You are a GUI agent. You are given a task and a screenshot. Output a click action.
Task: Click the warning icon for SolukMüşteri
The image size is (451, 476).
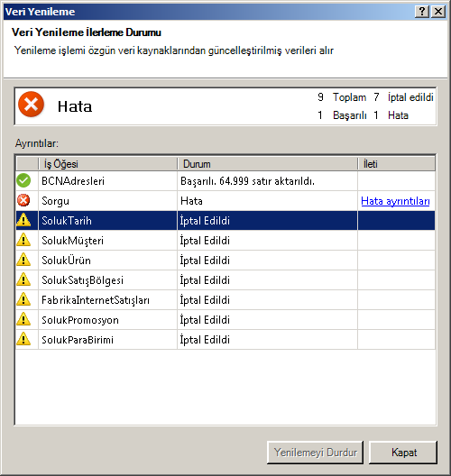(x=23, y=240)
